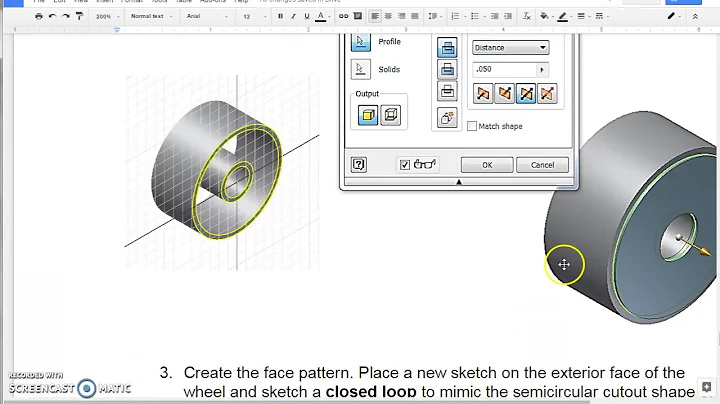
Task: Click the Print icon in the toolbar
Action: click(x=39, y=16)
